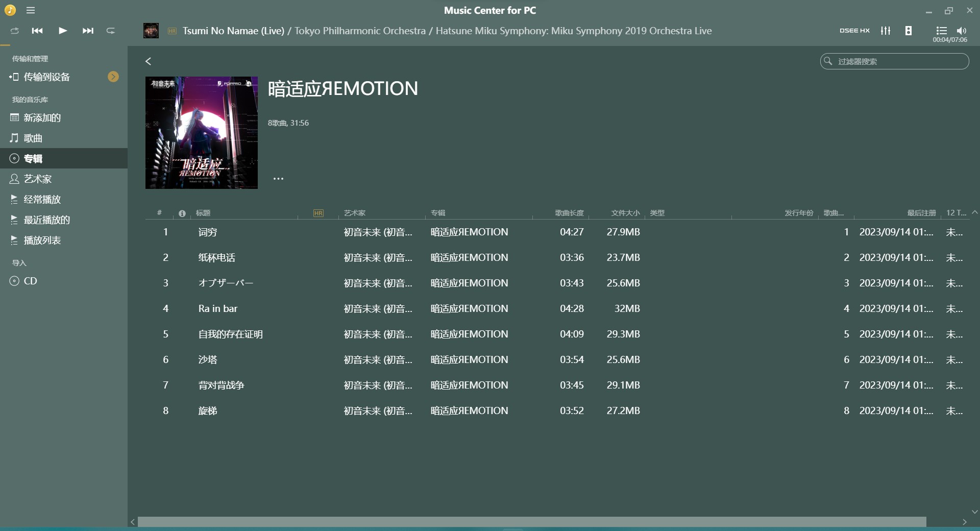
Task: Select the track 词穷
Action: click(208, 232)
